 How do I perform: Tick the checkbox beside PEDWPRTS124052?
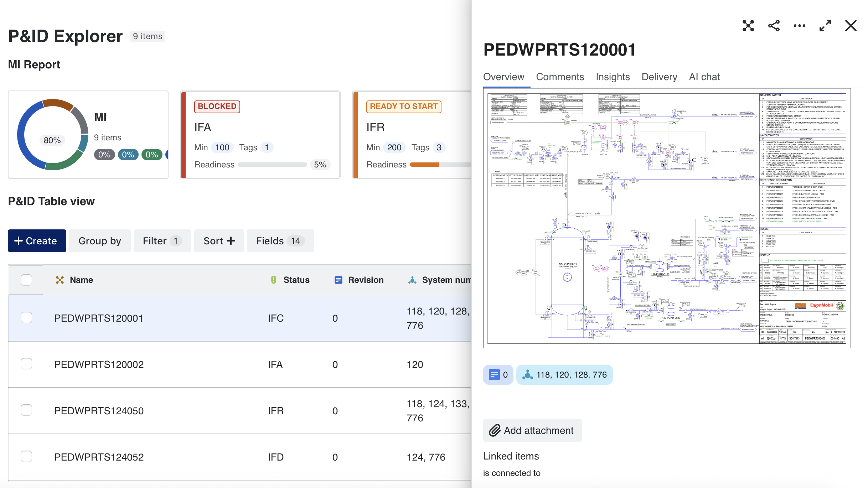pos(26,457)
